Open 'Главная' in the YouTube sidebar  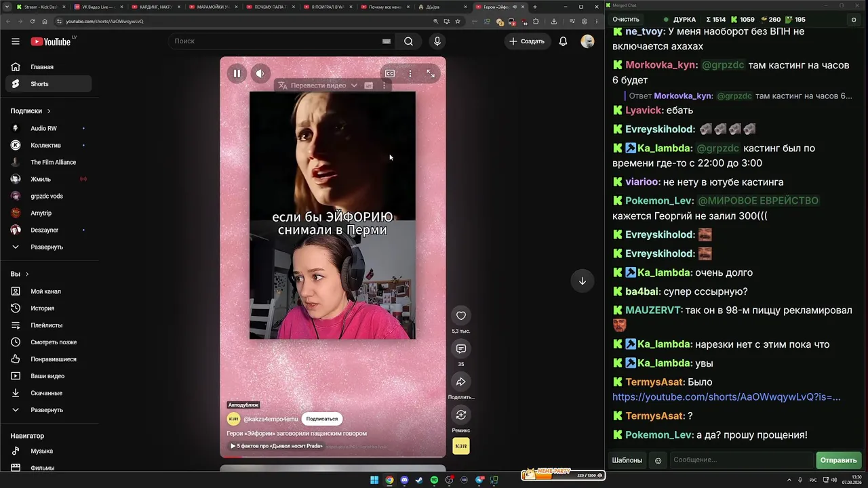coord(47,67)
